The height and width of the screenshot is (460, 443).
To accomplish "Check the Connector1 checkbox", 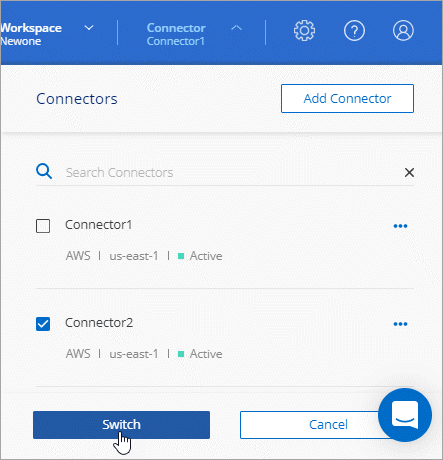I will [x=43, y=226].
